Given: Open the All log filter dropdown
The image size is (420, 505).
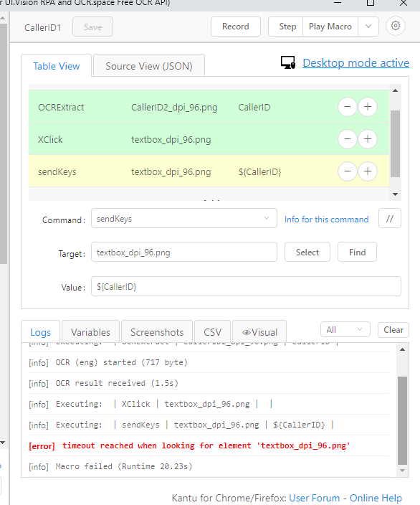Looking at the screenshot, I should [x=345, y=330].
